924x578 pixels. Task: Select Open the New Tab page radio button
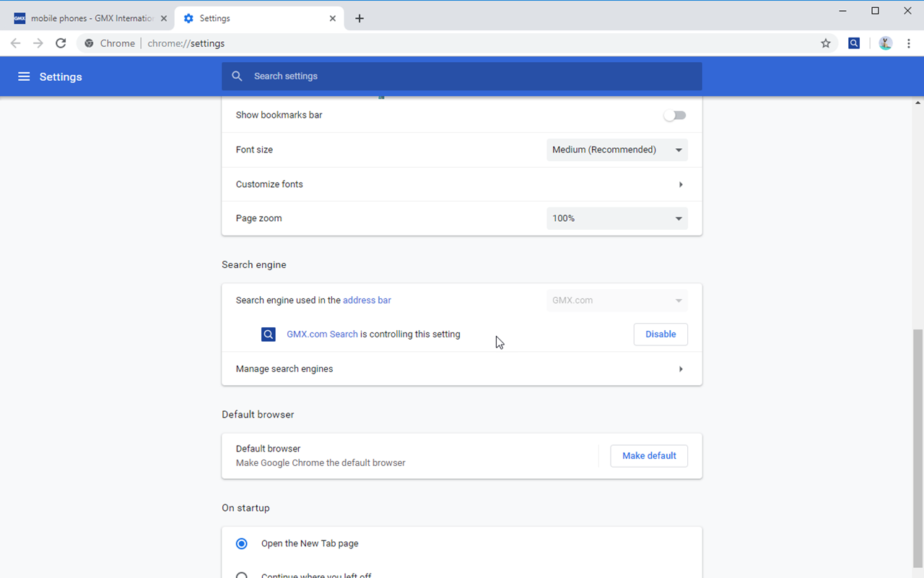coord(242,543)
